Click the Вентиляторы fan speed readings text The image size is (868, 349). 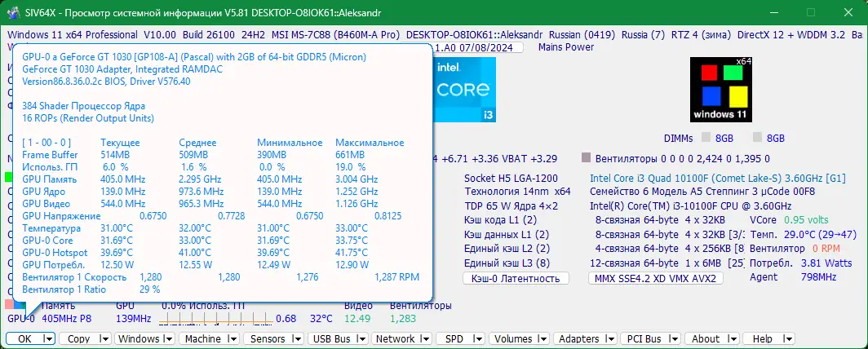click(x=682, y=159)
